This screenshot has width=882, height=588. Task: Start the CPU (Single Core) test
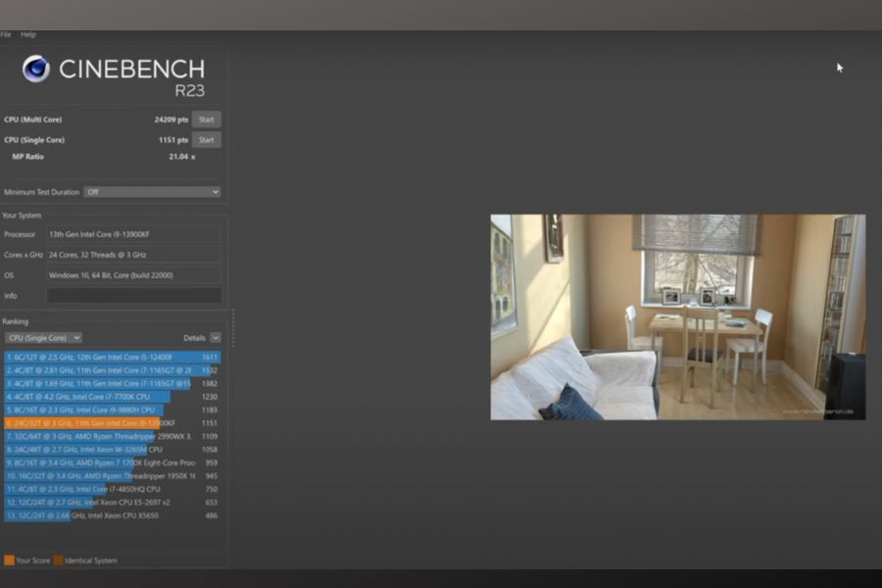point(207,139)
